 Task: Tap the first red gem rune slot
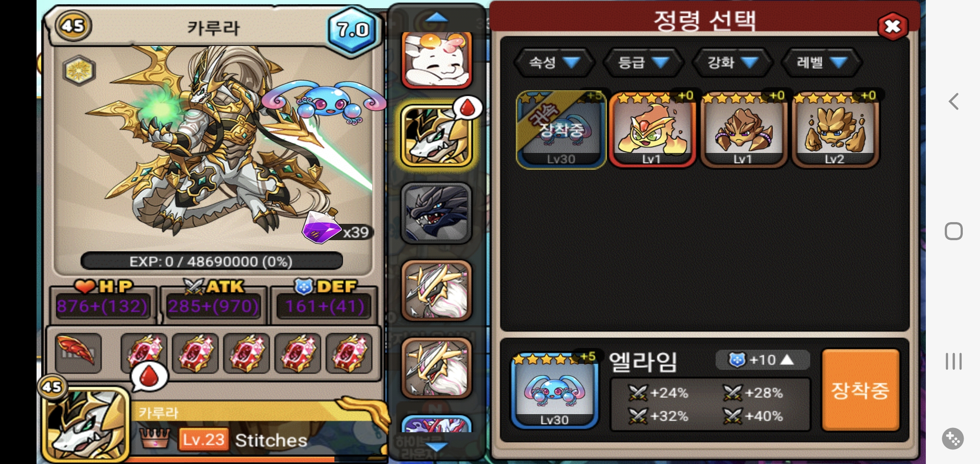[x=144, y=353]
